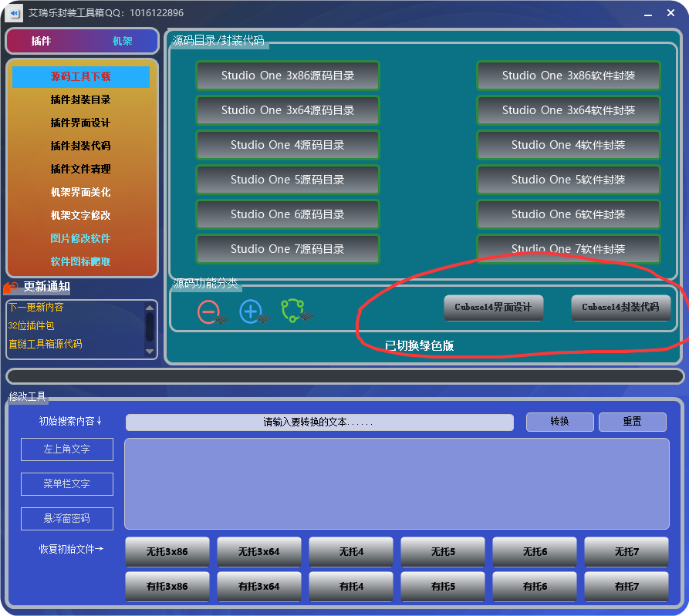Screen dimensions: 689x616
Task: Restore file with 有托3x86 button
Action: click(167, 587)
